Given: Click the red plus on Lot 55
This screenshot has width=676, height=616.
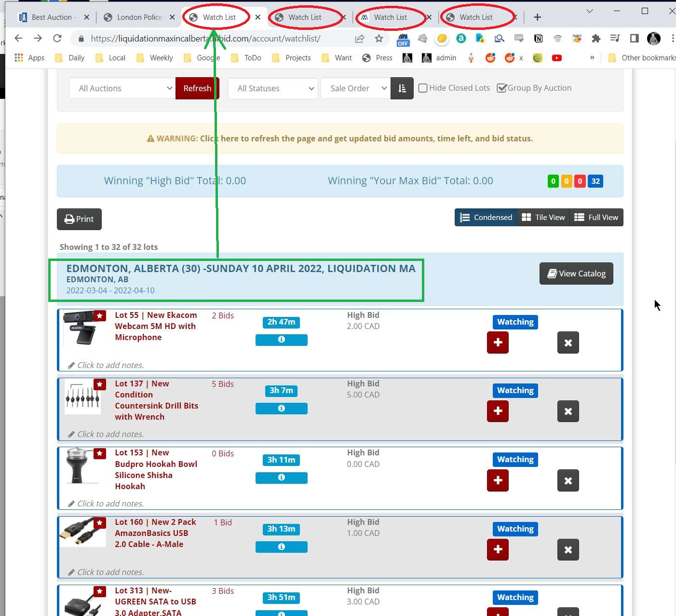Looking at the screenshot, I should [x=498, y=342].
